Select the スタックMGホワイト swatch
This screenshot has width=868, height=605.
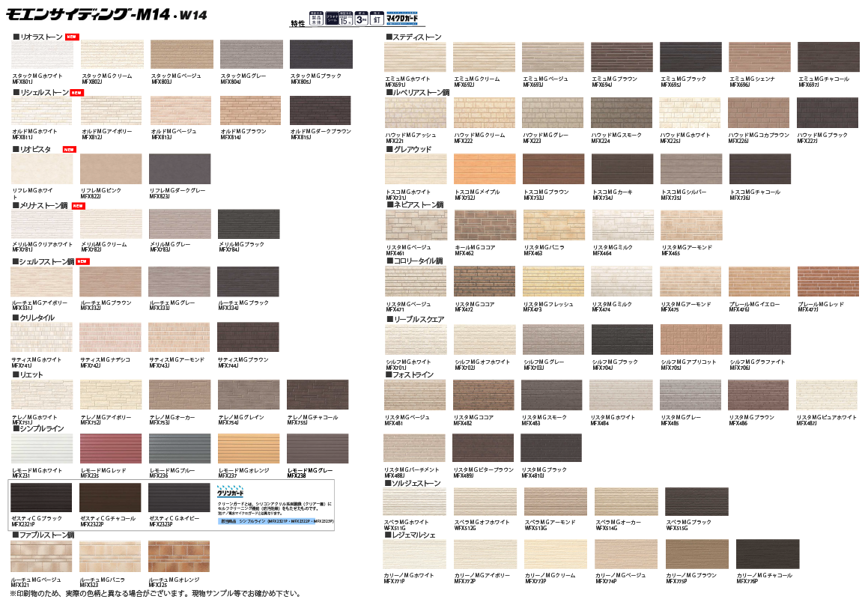[43, 54]
